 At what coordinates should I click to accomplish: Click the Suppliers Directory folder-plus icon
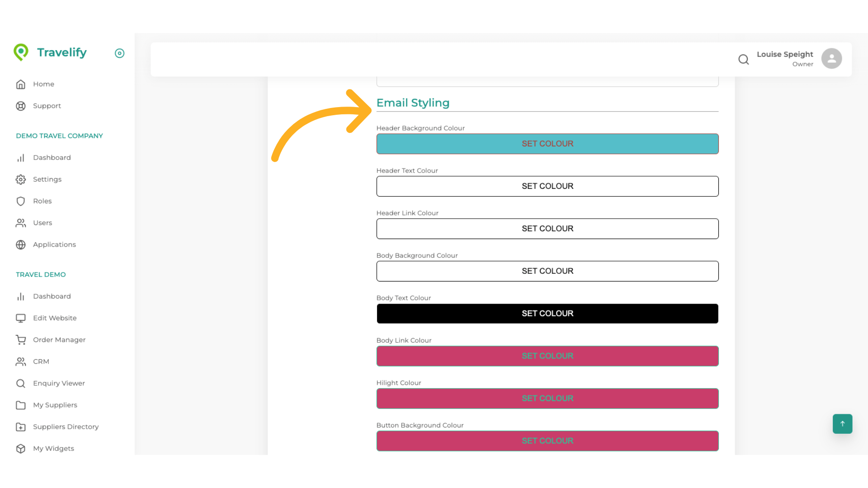click(x=21, y=427)
